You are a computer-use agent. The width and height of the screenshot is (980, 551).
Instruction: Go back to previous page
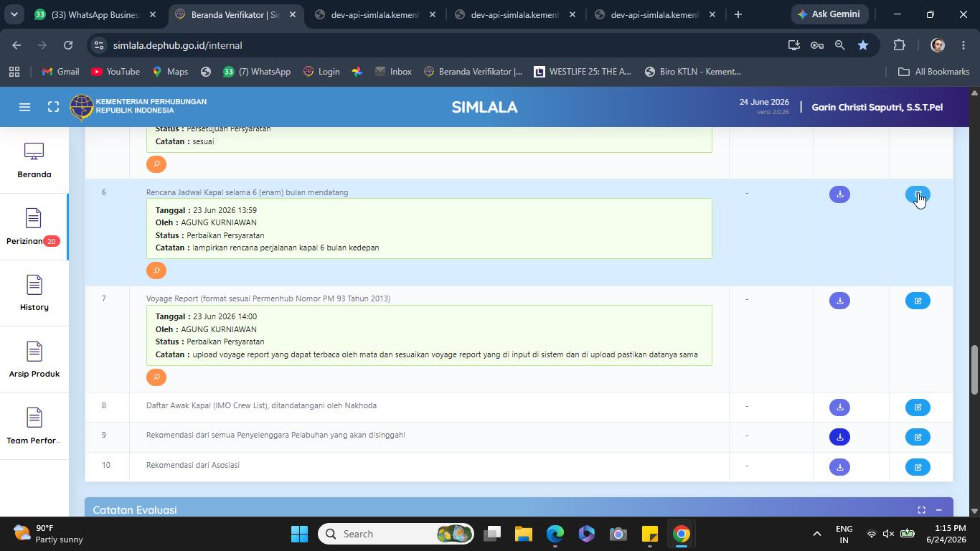coord(17,45)
